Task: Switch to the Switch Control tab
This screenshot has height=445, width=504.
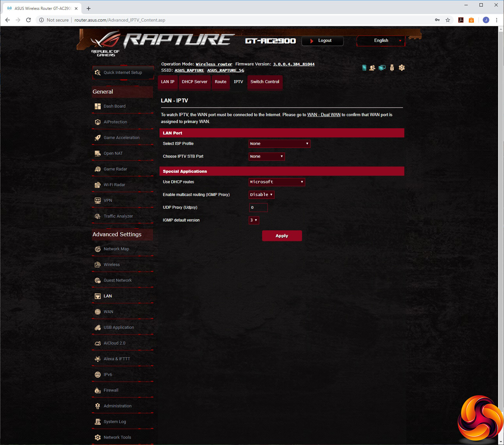Action: 265,82
